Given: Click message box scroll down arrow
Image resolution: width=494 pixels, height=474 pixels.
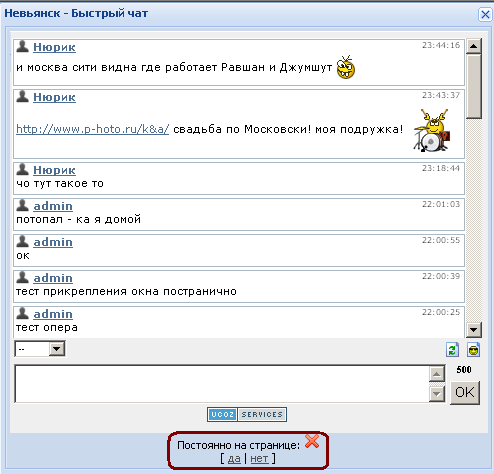Looking at the screenshot, I should pos(437,394).
